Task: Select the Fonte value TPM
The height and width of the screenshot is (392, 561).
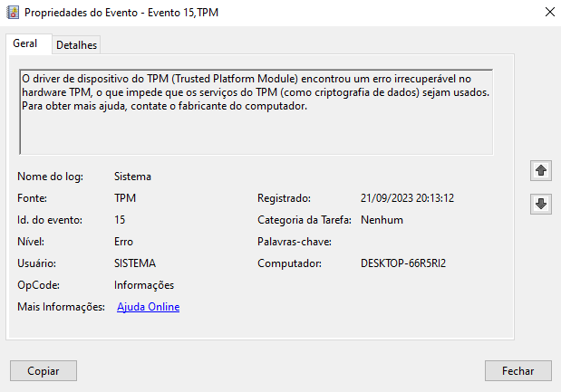Action: (125, 198)
